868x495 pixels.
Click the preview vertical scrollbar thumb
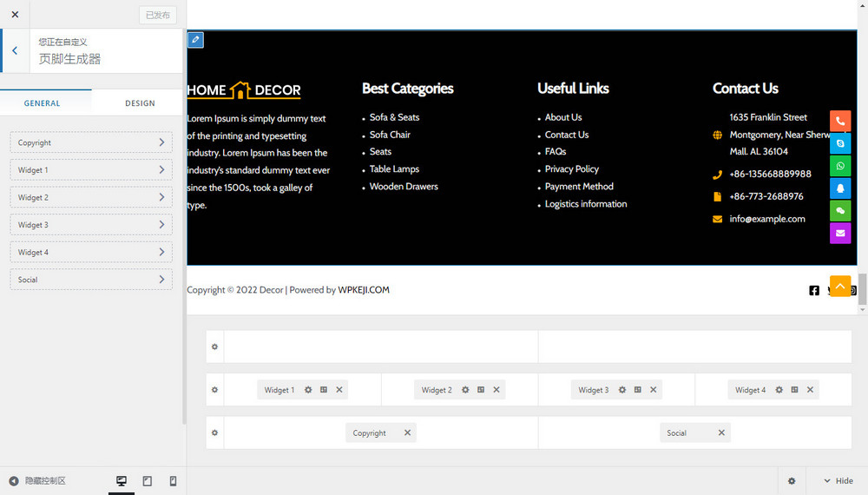863,288
